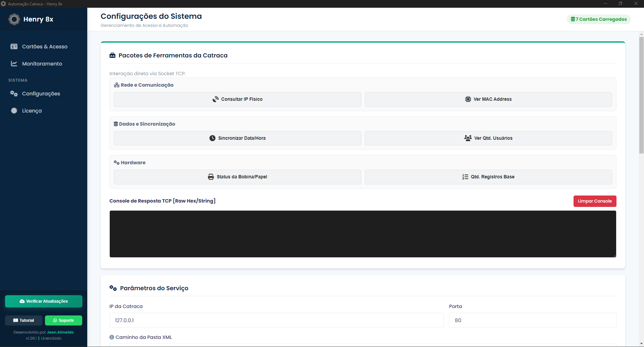Click the scrollbar up arrow
Viewport: 644px width, 347px height.
[641, 34]
